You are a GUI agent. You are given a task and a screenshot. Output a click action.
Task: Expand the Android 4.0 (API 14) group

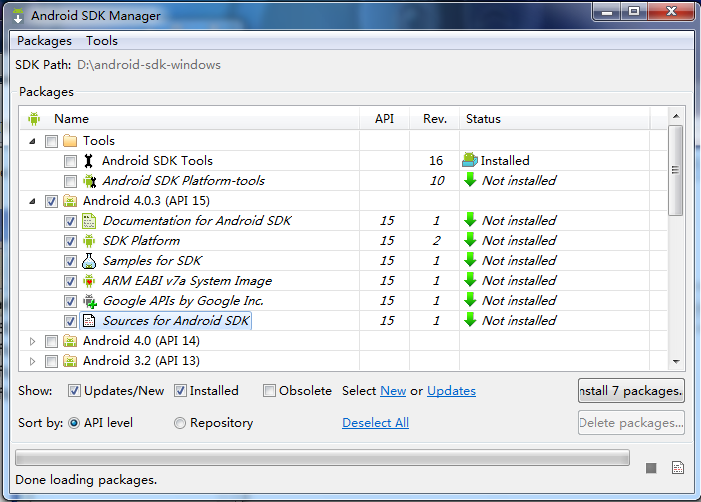32,341
